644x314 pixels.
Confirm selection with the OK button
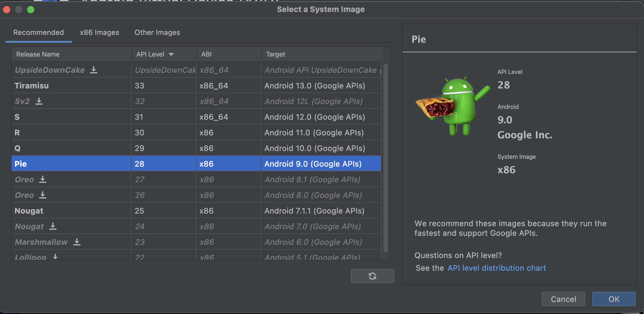pyautogui.click(x=614, y=299)
